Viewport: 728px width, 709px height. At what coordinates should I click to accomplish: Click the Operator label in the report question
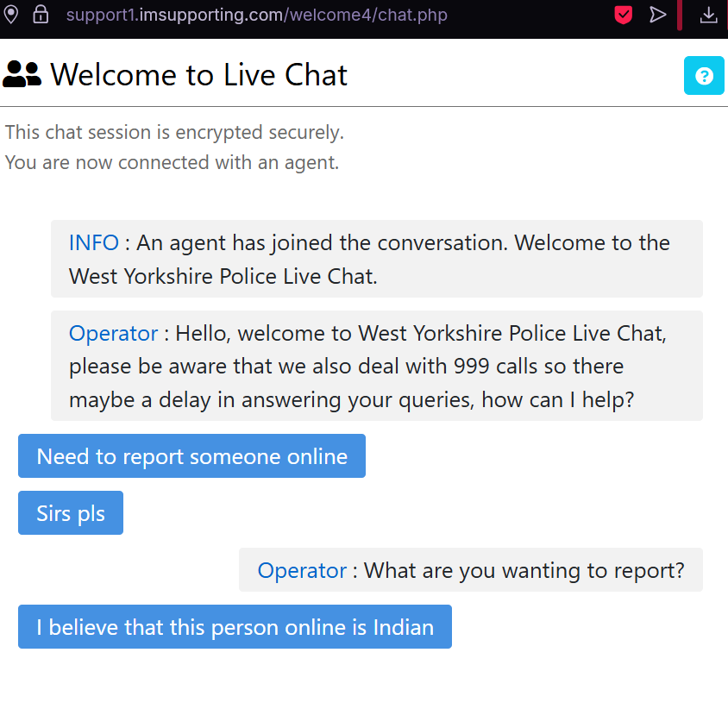click(x=302, y=571)
